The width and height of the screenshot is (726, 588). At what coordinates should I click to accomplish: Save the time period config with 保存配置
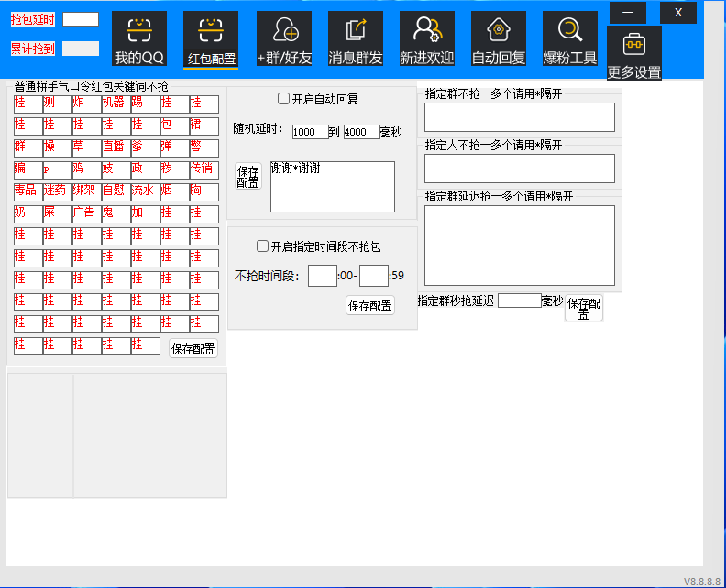370,306
